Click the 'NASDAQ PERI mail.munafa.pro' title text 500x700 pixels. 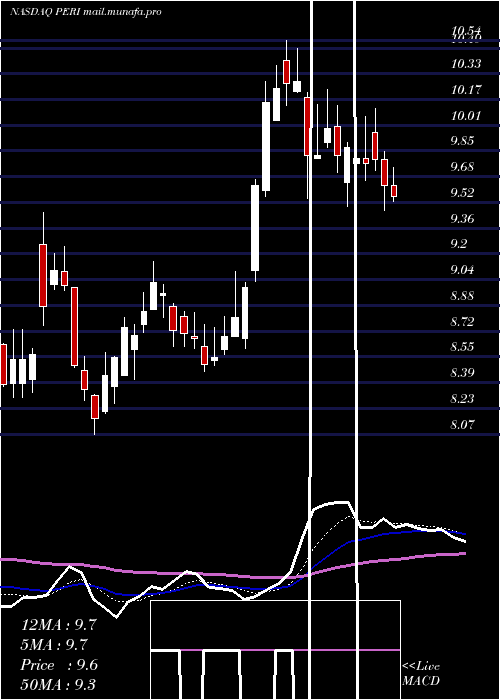[85, 12]
